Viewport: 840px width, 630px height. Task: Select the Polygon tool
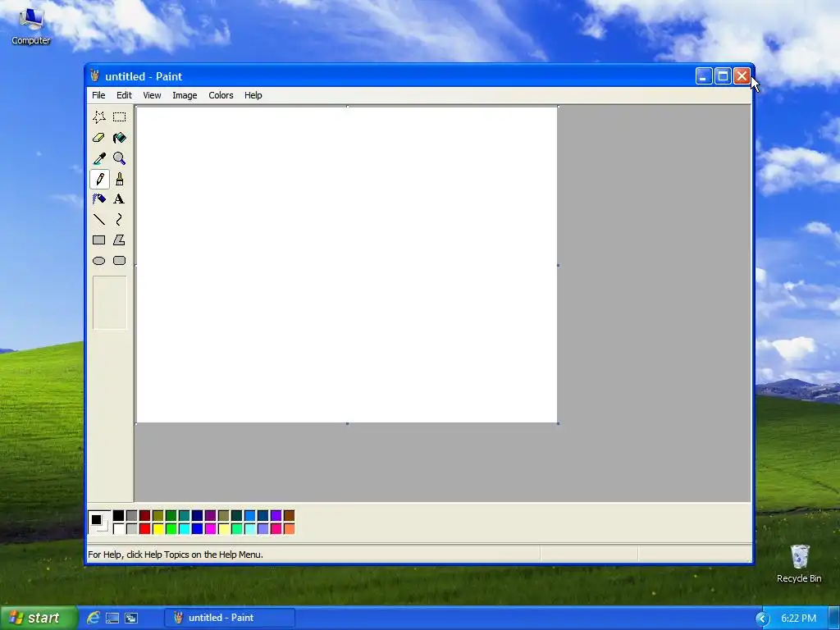click(120, 240)
